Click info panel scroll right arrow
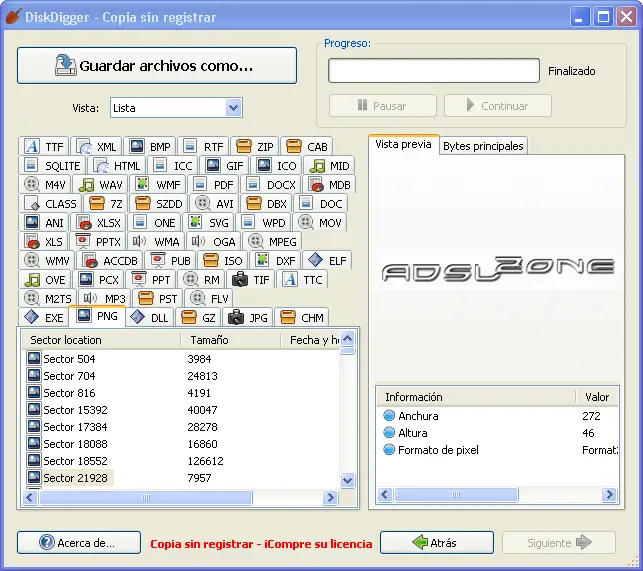Screen dimensions: 643x571 point(609,494)
